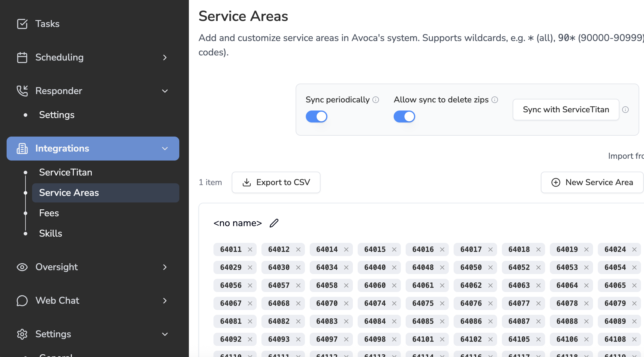Image resolution: width=644 pixels, height=357 pixels.
Task: Click info icon next to Sync periodically
Action: pos(376,100)
